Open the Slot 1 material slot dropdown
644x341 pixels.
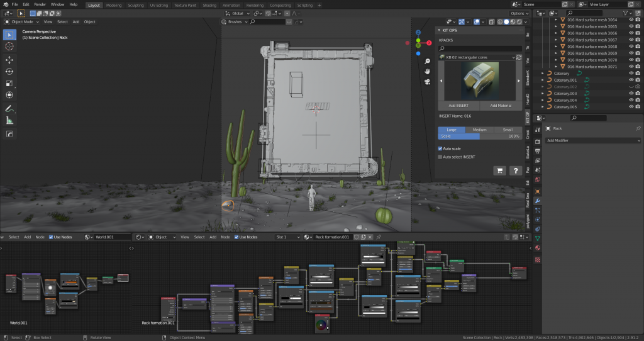[x=287, y=237]
